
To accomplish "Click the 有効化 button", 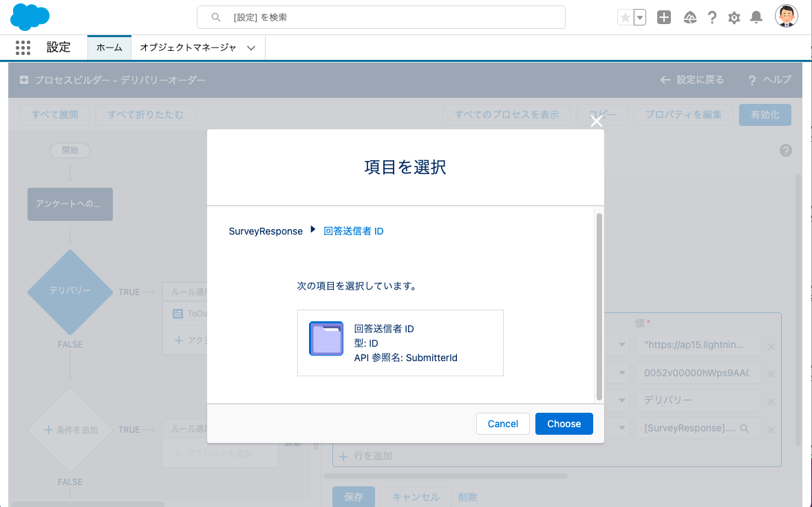I will 765,115.
